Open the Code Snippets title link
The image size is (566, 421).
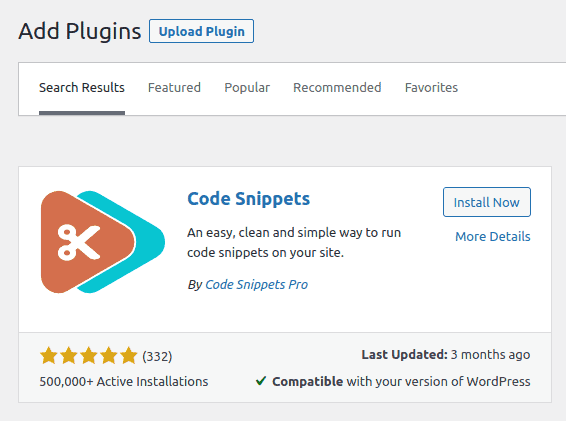(249, 199)
